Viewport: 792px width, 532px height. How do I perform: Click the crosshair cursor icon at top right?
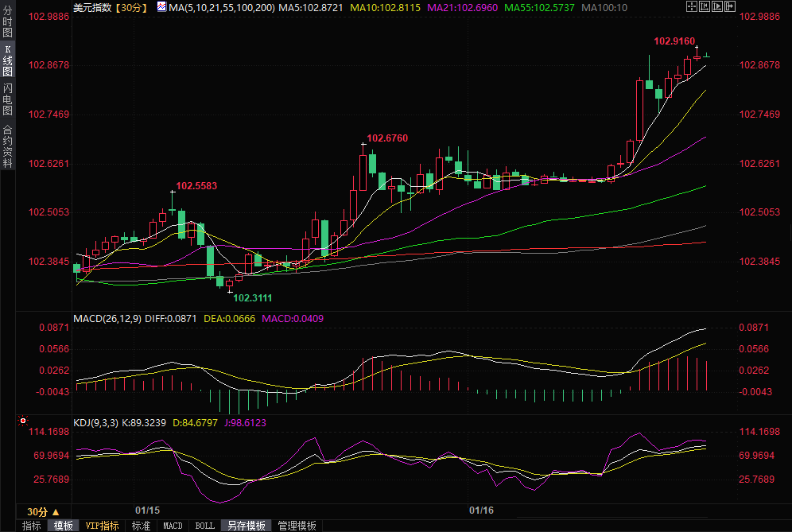coord(692,6)
